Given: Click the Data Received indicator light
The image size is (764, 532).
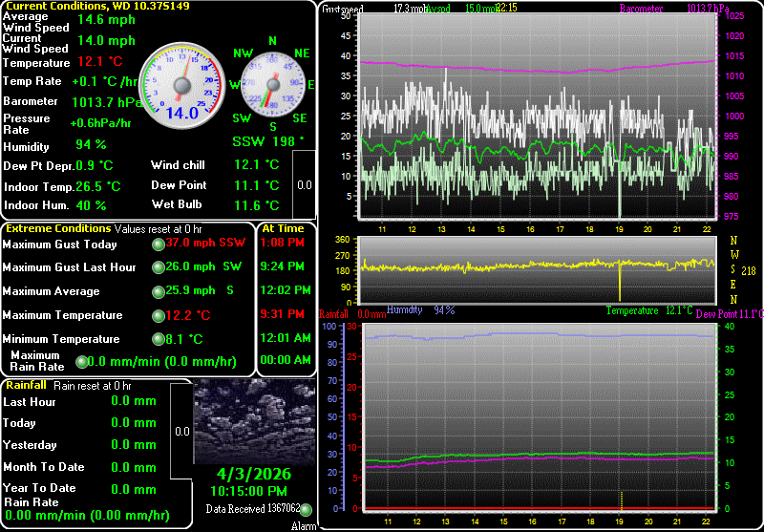Looking at the screenshot, I should point(306,509).
